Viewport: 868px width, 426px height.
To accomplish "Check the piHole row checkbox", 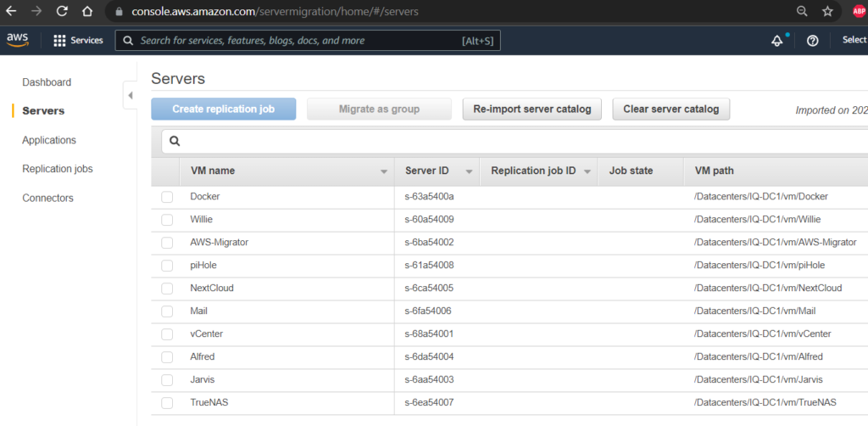I will [167, 266].
